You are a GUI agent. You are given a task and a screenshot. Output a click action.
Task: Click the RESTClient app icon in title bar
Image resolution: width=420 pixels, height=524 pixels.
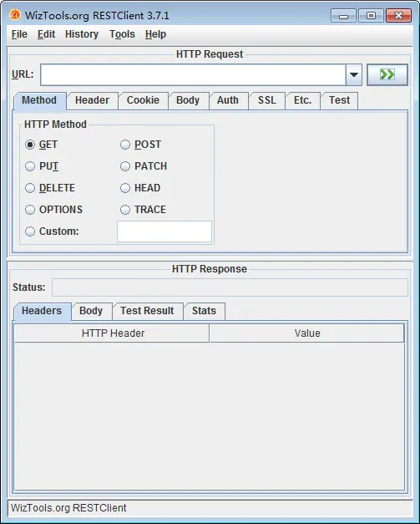(x=15, y=15)
